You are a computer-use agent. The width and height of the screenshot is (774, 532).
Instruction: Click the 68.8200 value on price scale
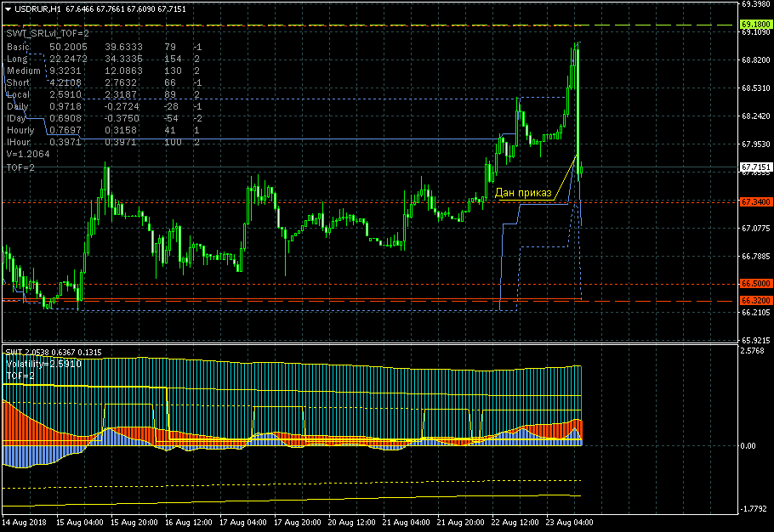[756, 60]
